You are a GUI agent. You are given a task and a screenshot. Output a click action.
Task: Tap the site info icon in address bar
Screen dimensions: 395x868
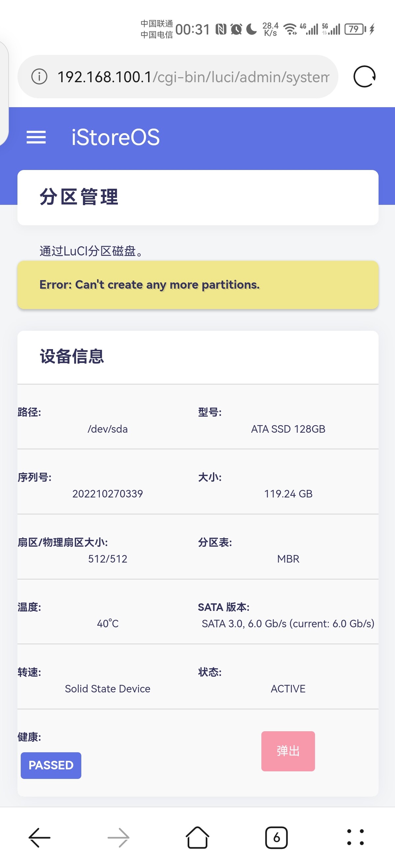(39, 77)
